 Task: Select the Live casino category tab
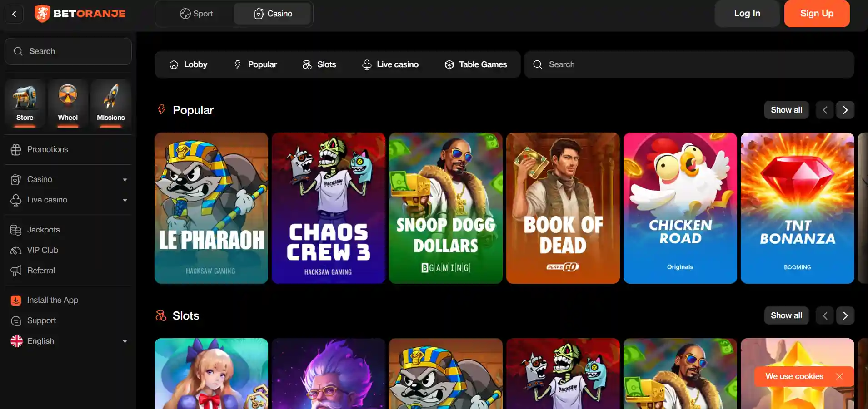click(x=390, y=64)
